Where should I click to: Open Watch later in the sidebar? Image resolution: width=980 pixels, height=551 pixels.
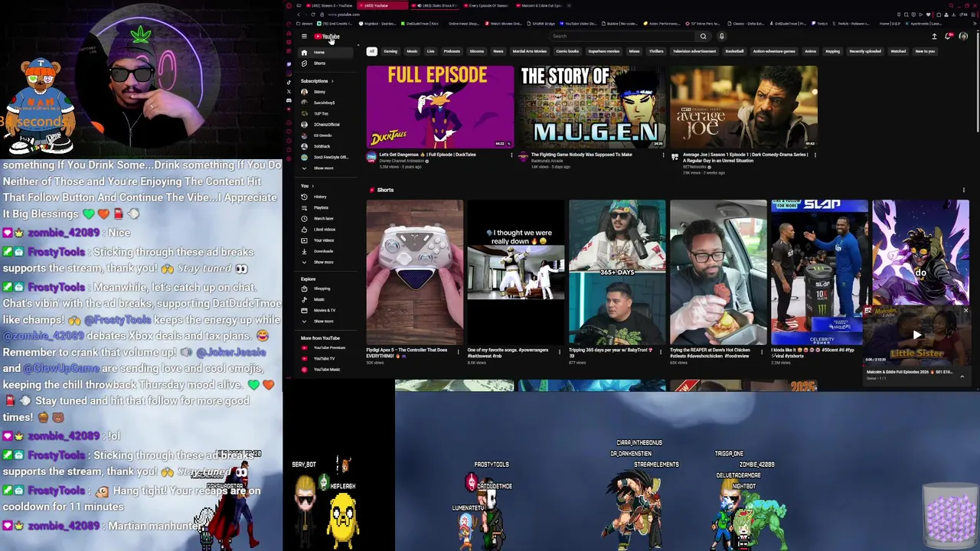(x=326, y=218)
